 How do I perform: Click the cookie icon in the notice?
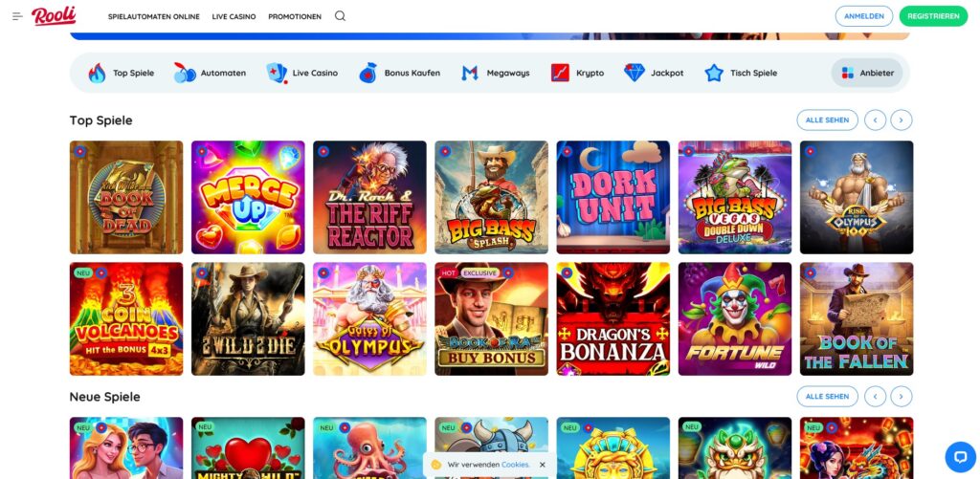[x=436, y=465]
